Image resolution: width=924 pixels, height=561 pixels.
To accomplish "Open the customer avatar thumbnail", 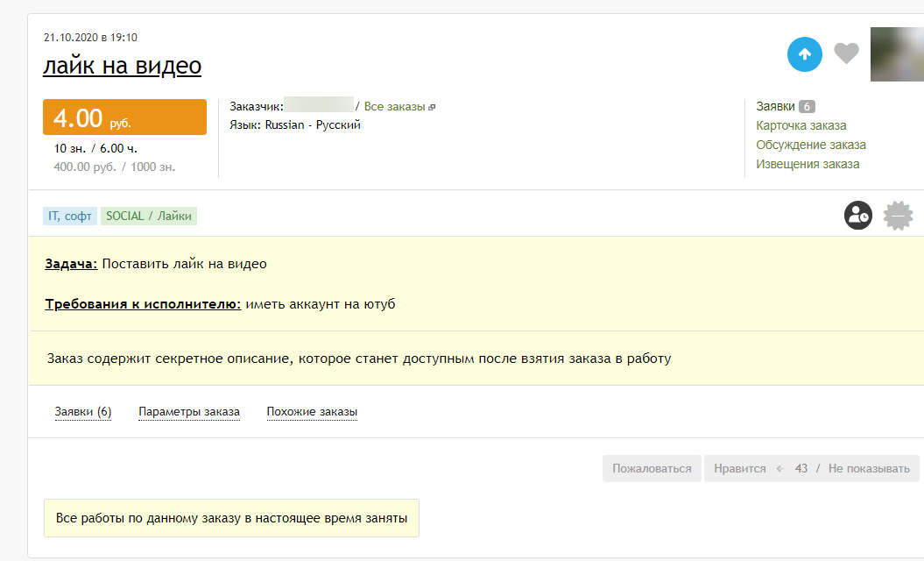I will click(x=896, y=54).
